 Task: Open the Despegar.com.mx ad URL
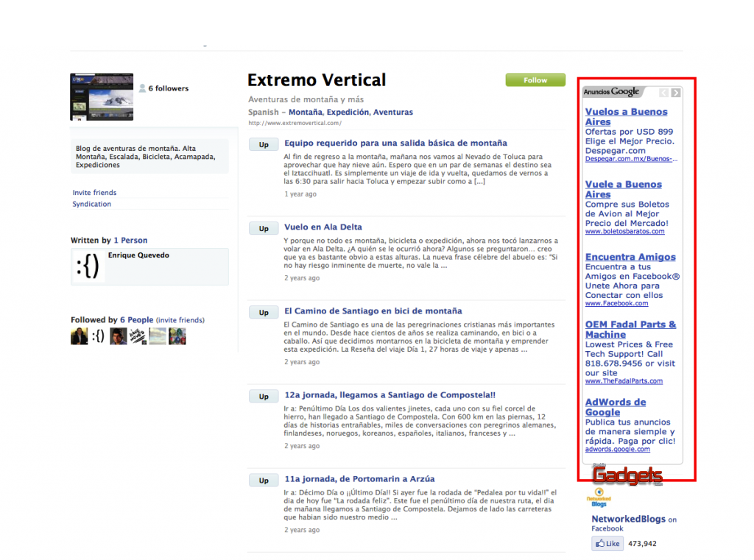click(x=631, y=159)
